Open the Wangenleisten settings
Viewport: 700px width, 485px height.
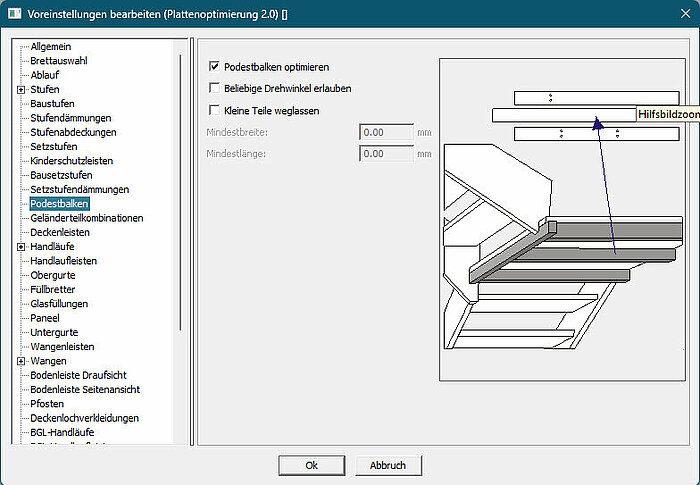tap(62, 347)
